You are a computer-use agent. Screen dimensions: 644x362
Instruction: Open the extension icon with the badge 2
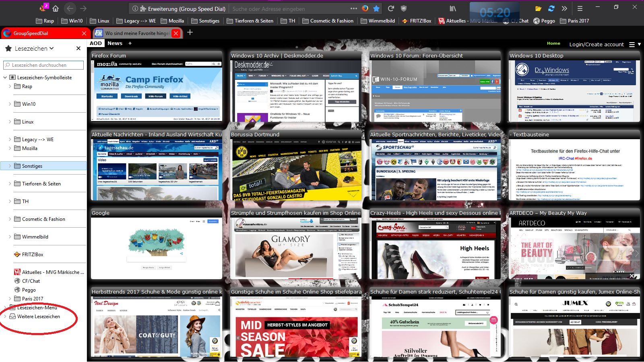(43, 8)
